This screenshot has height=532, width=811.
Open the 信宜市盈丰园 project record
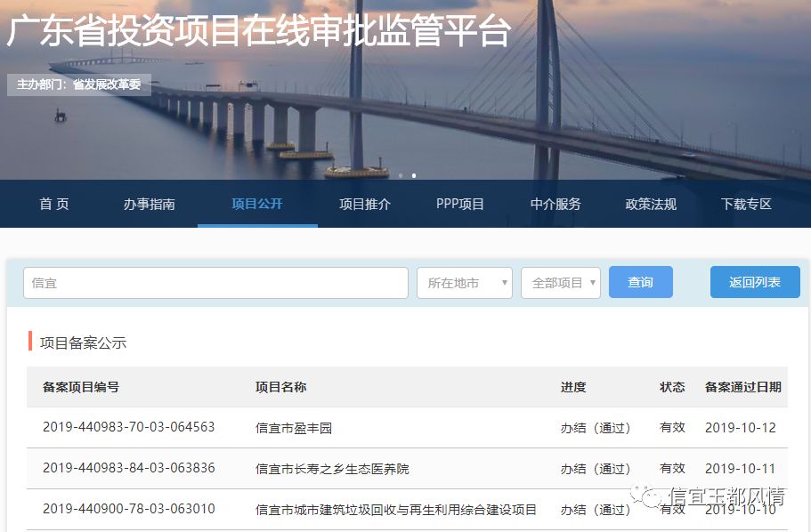point(296,427)
